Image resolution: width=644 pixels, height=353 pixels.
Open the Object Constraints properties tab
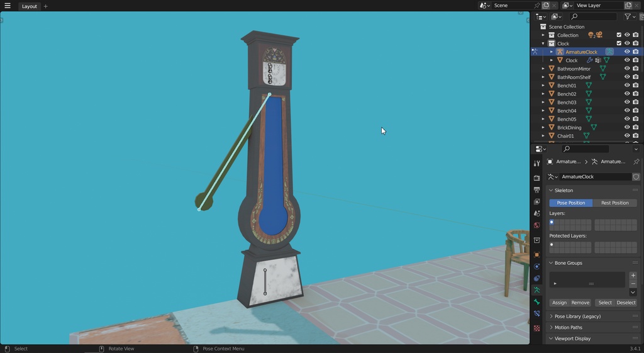tap(536, 278)
